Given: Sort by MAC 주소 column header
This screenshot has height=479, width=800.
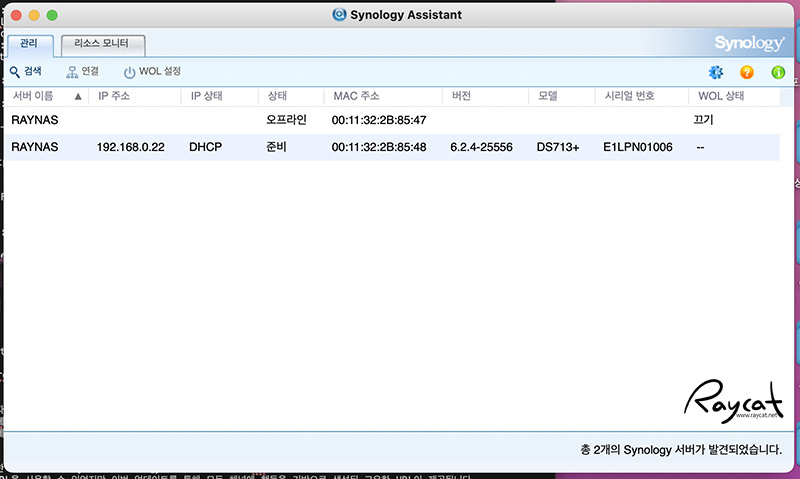Looking at the screenshot, I should (x=356, y=96).
